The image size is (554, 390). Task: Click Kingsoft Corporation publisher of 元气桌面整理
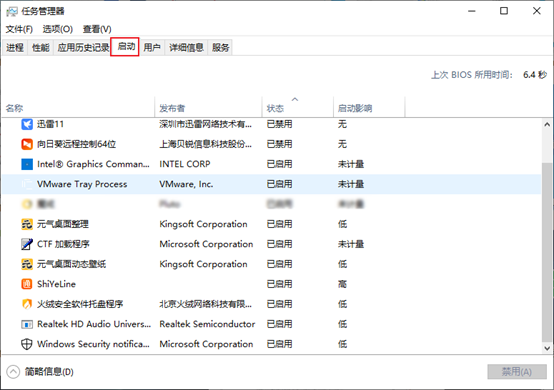click(203, 224)
